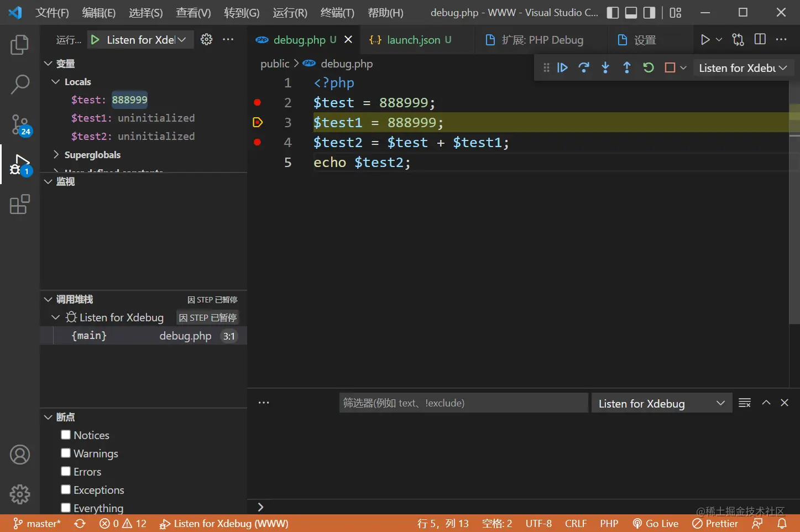Open the 文件(F) menu
800x532 pixels.
(52, 13)
